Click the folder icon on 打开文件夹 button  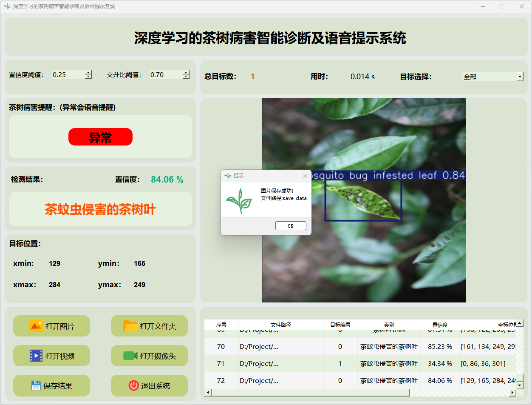click(130, 326)
